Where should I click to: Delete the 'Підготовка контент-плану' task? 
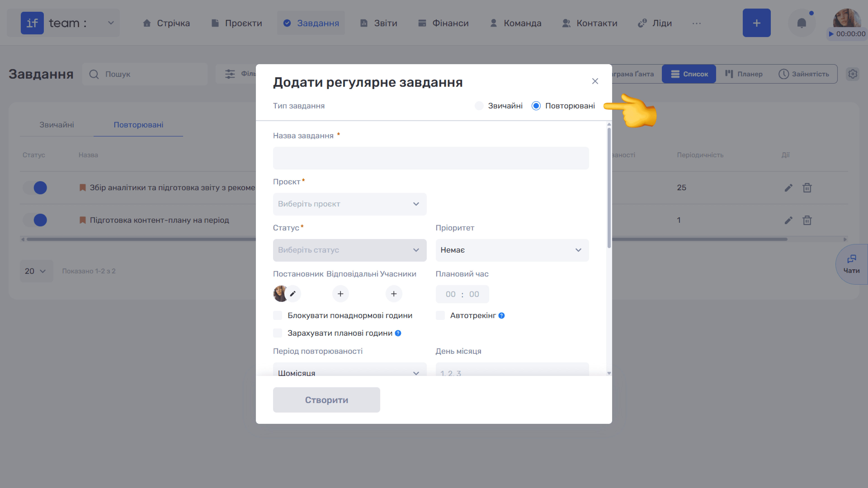807,220
